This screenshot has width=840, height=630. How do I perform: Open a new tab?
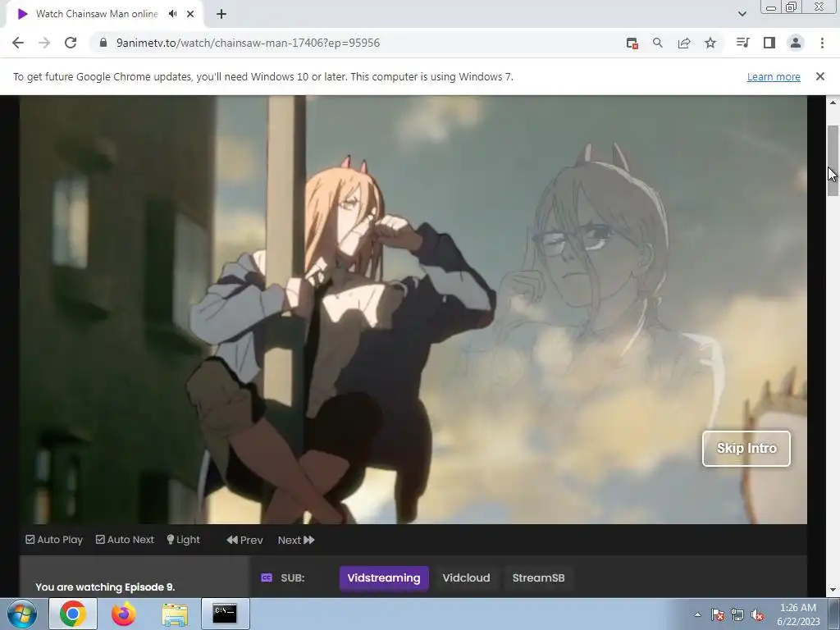coord(221,14)
